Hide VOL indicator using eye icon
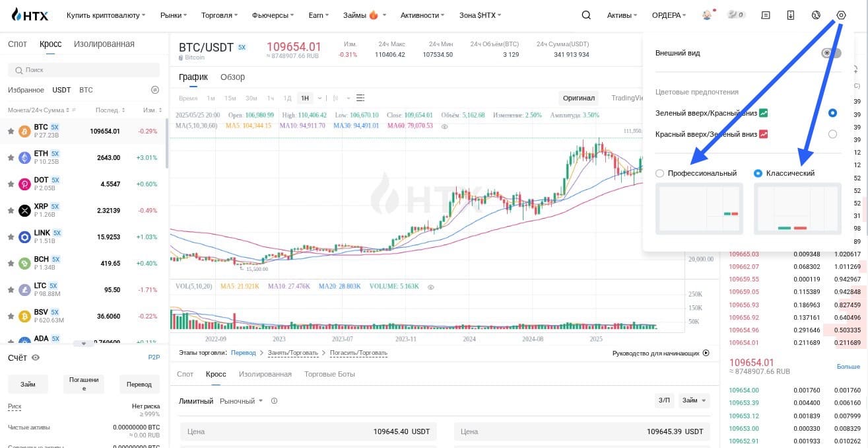Viewport: 868px width, 448px height. pyautogui.click(x=430, y=287)
